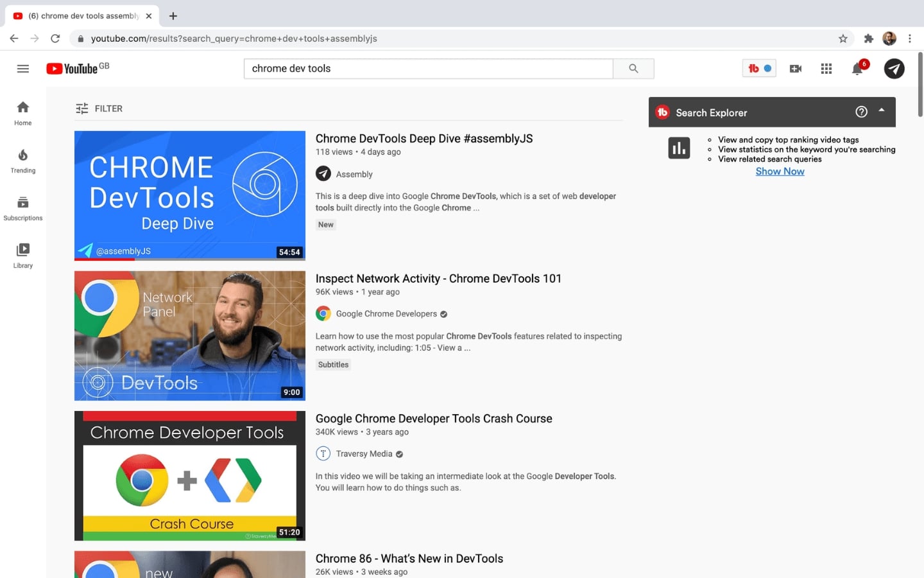
Task: Click View related search queries text
Action: (x=769, y=159)
